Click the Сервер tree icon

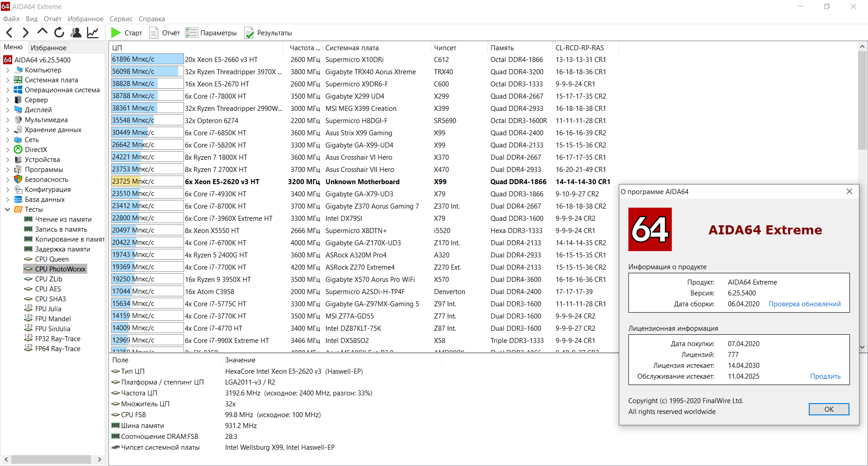tap(19, 100)
